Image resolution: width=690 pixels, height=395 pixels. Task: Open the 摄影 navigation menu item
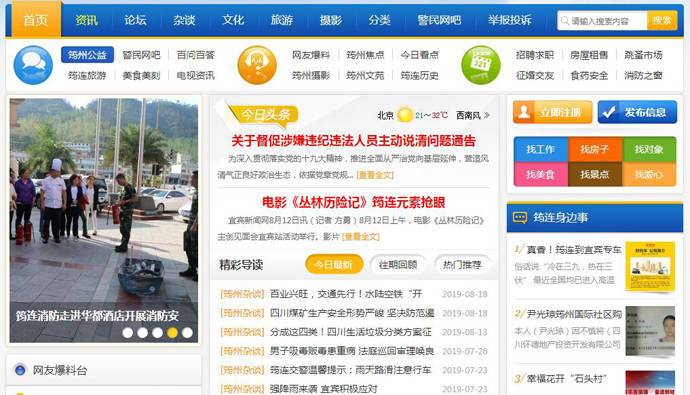click(x=330, y=20)
